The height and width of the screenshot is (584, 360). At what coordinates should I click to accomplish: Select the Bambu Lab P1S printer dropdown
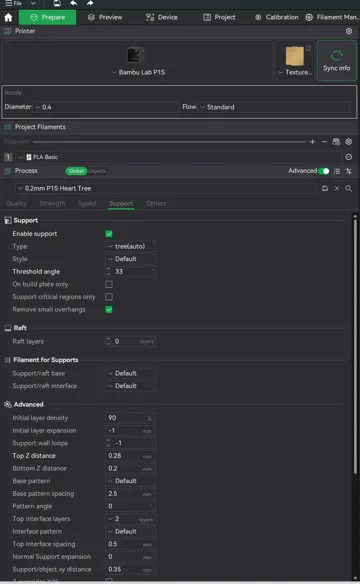click(x=138, y=72)
